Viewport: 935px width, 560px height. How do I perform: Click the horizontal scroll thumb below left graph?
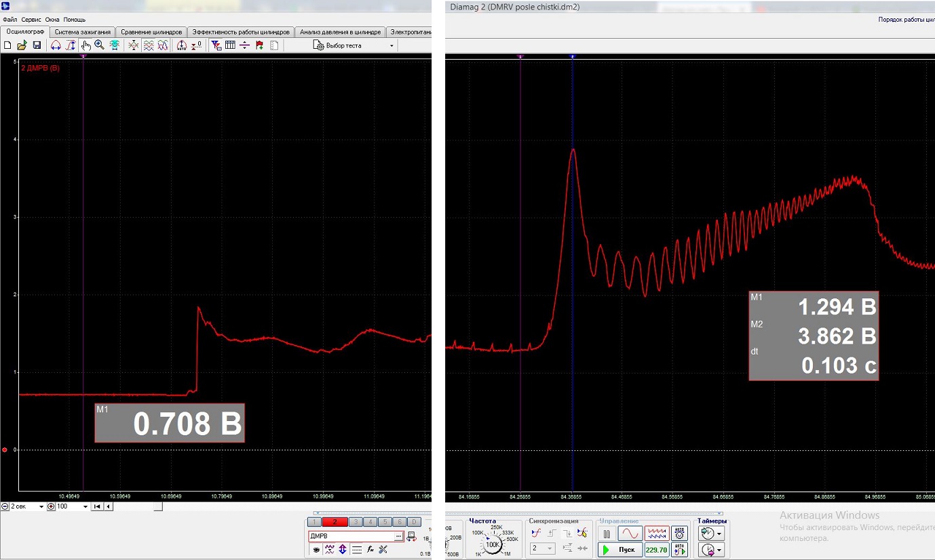(x=158, y=506)
